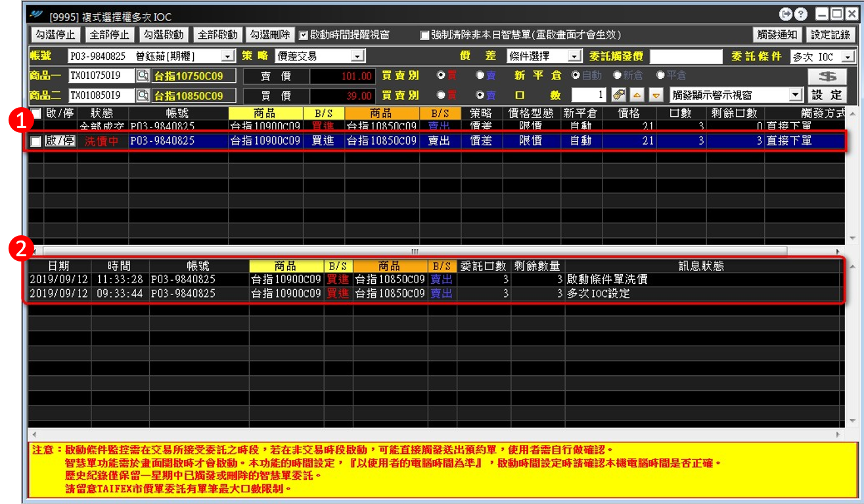Click the 設定記錄 button
864x504 pixels.
tap(830, 35)
